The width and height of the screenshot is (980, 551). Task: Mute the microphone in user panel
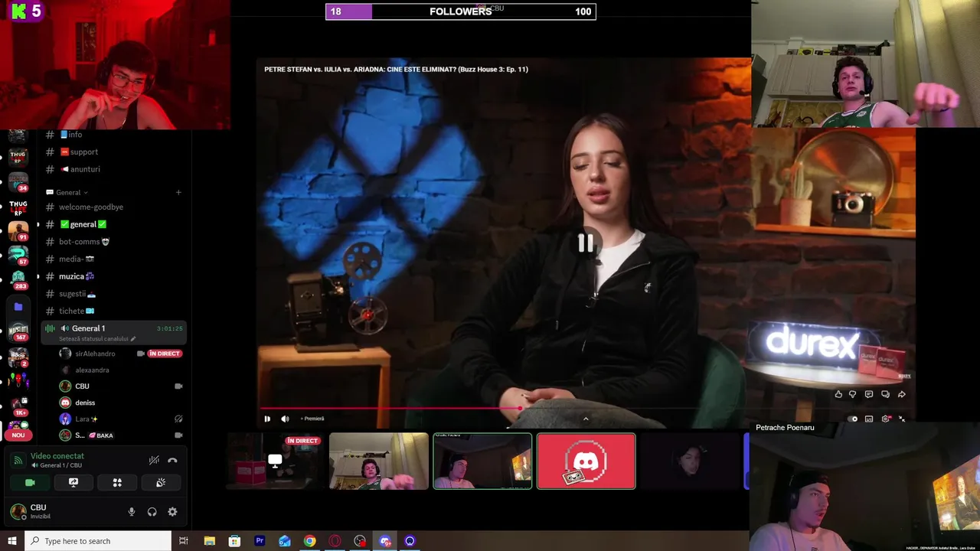point(132,512)
